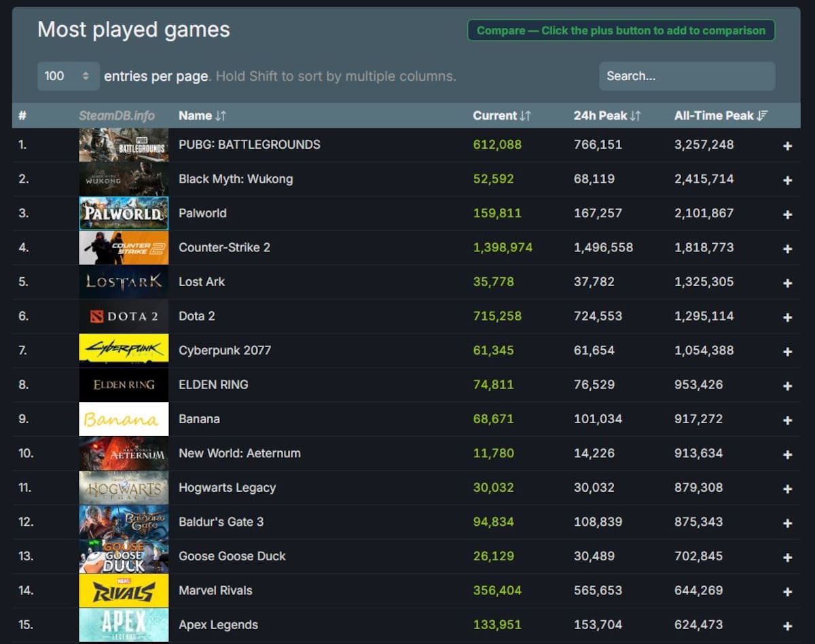The height and width of the screenshot is (644, 815).
Task: Click the current value 715,258
Action: [x=497, y=316]
